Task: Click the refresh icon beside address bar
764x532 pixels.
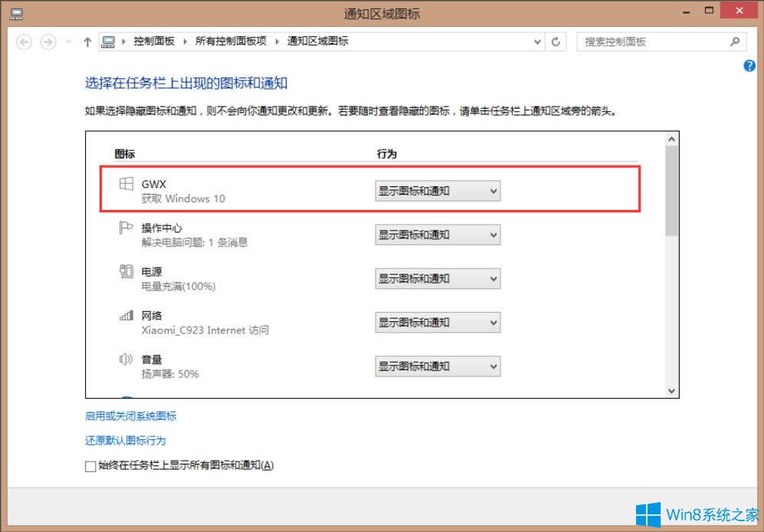Action: (x=556, y=41)
